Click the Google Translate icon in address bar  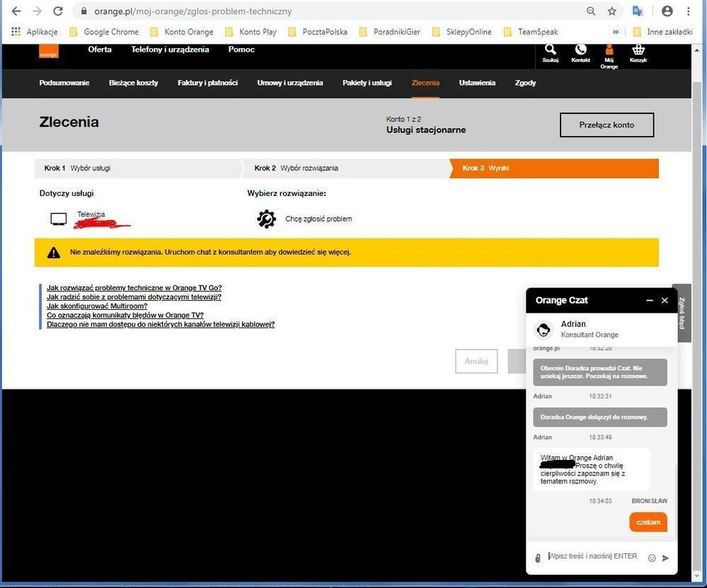point(638,11)
